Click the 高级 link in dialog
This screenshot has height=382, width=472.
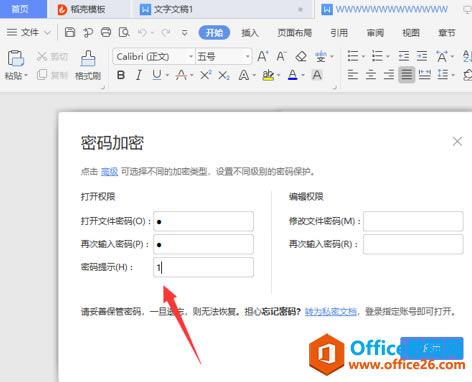tap(109, 172)
